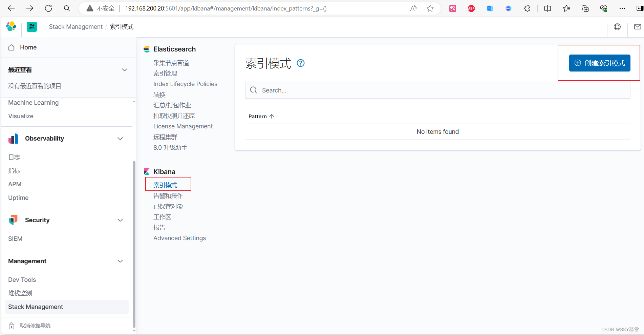Open the green space selector avatar

pyautogui.click(x=32, y=27)
